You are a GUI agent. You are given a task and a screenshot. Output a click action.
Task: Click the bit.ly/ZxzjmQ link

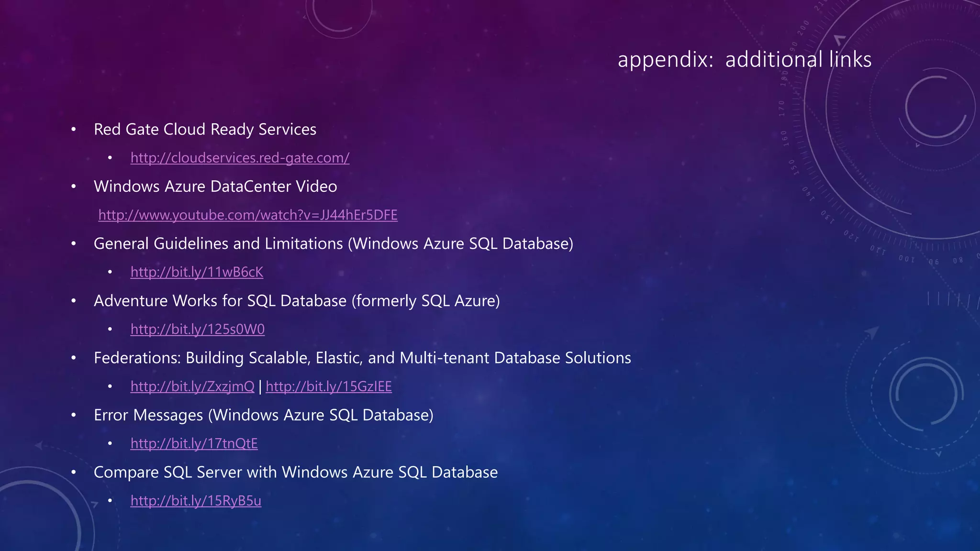(x=192, y=386)
